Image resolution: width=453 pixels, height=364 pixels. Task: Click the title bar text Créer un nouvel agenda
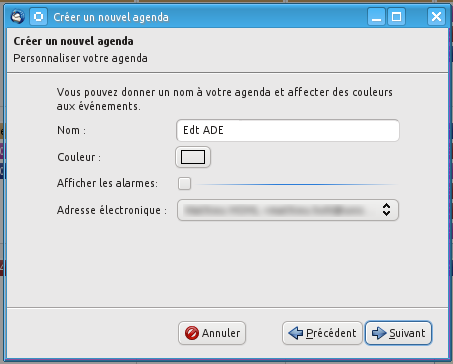point(111,17)
